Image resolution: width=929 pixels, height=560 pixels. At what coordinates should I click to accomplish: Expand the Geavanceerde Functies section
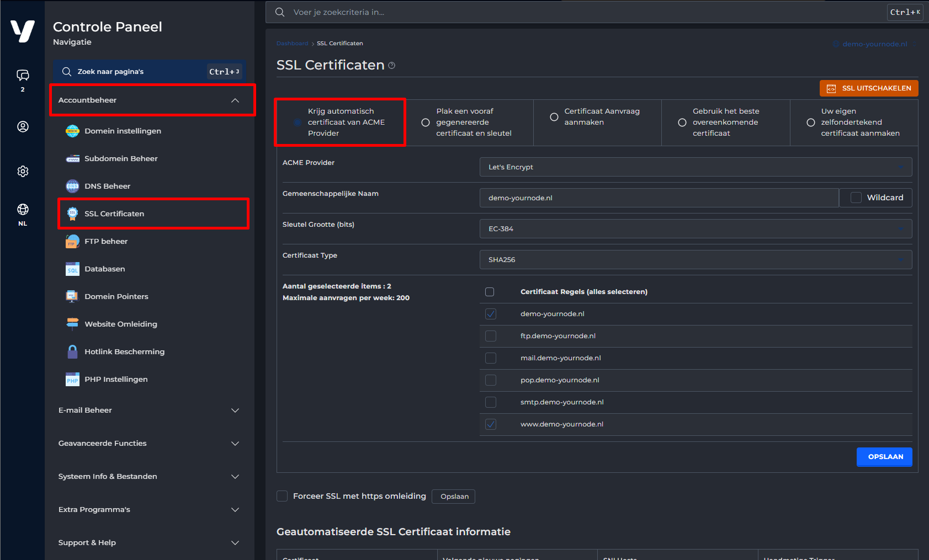tap(149, 444)
